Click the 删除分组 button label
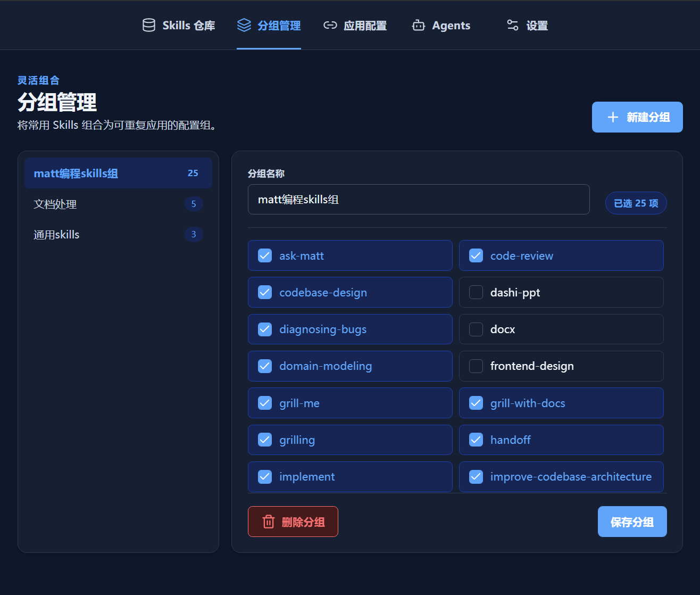Screen dimensions: 700x595 point(303,522)
